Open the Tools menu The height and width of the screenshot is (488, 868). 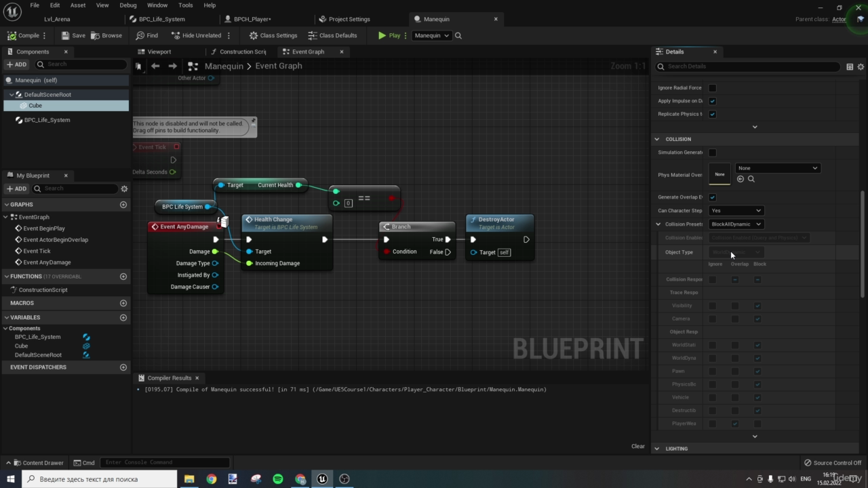pos(186,5)
